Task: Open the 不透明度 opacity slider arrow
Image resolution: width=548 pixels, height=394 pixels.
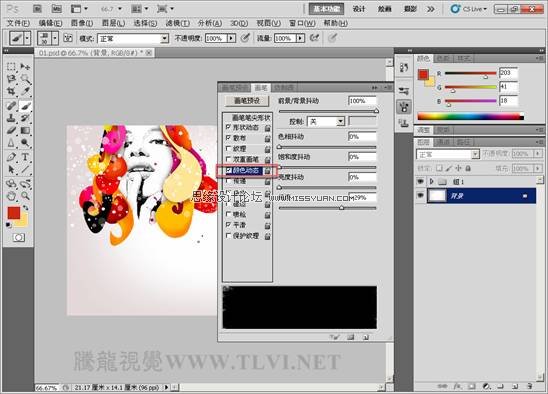Action: tap(231, 38)
